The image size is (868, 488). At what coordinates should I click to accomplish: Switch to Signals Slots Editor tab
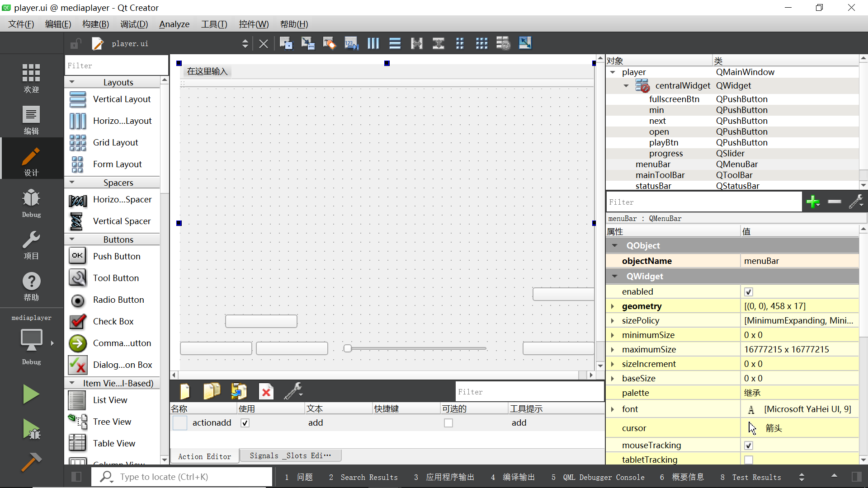(x=290, y=455)
